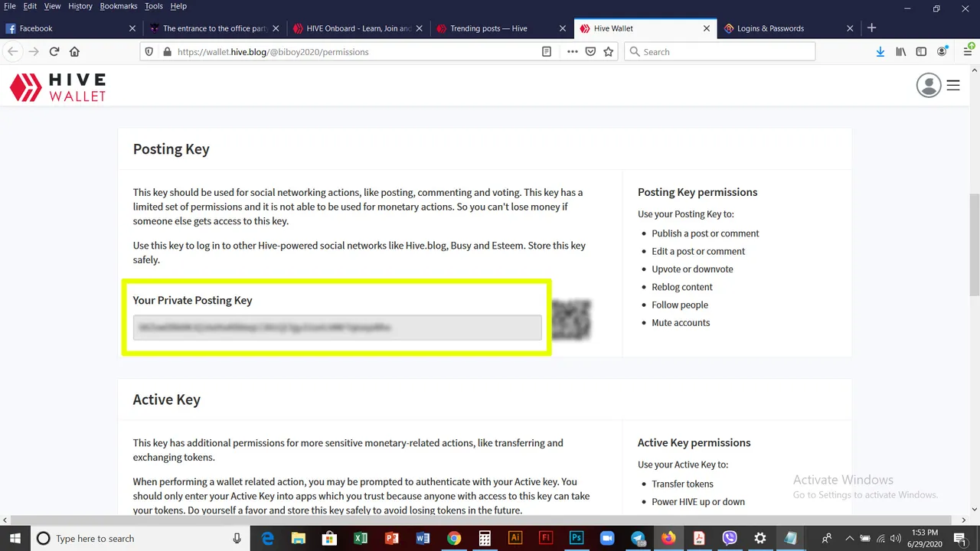Open Photoshop from taskbar

click(x=577, y=538)
